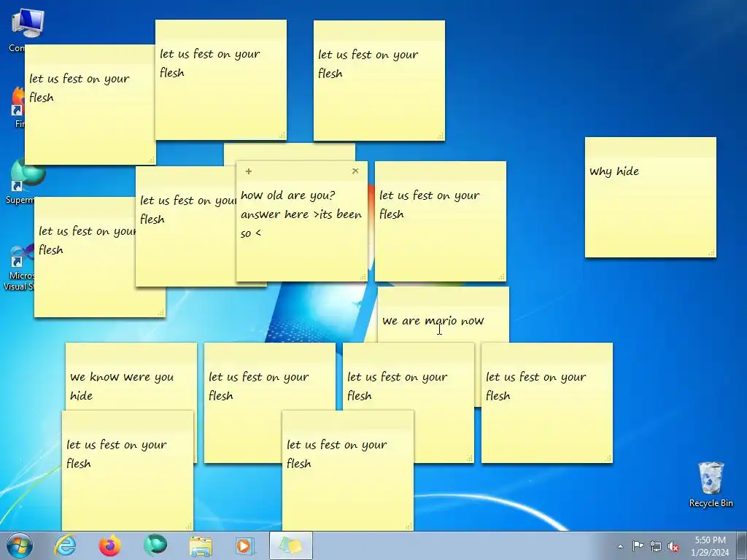This screenshot has width=747, height=560.
Task: Open the clock showing 5:50 PM
Action: (x=710, y=540)
